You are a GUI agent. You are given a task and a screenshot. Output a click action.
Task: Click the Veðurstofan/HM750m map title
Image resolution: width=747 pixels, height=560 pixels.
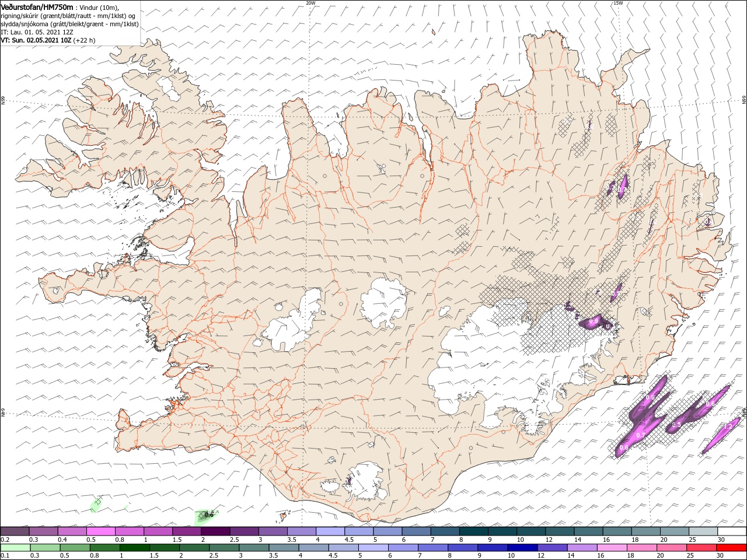tap(37, 6)
